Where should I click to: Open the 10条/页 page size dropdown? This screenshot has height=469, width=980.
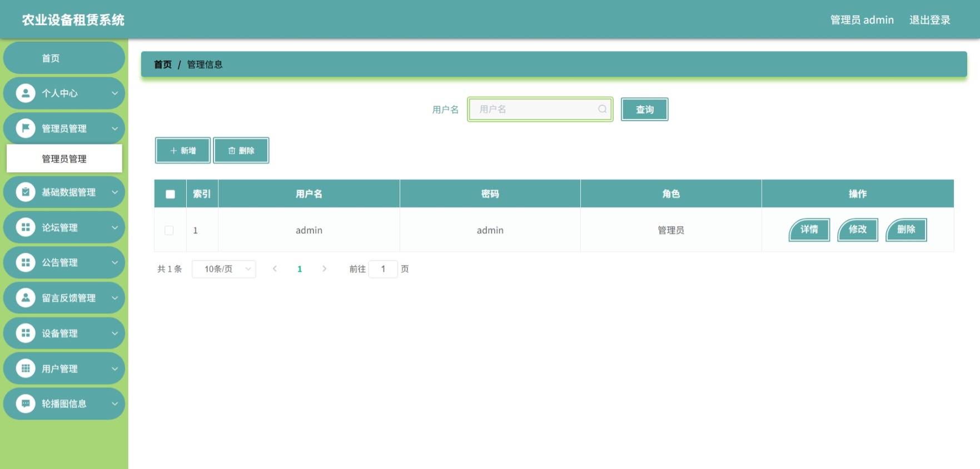tap(224, 269)
